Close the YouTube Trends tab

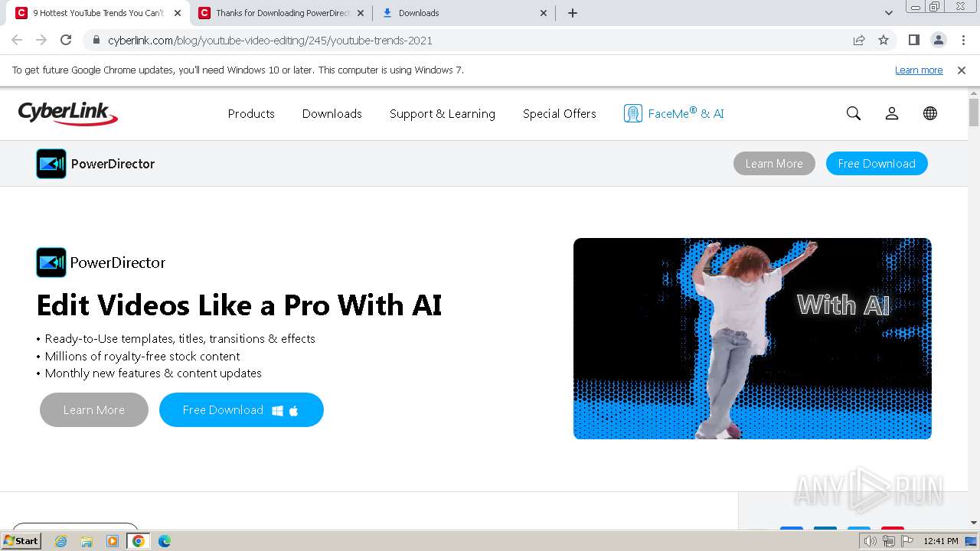pyautogui.click(x=178, y=13)
